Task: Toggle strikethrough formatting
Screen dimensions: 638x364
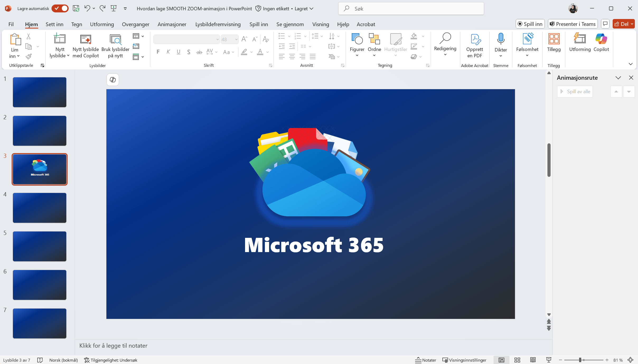Action: 199,52
